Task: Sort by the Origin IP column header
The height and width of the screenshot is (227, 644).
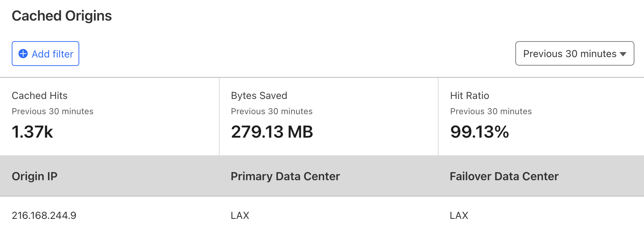Action: 34,176
